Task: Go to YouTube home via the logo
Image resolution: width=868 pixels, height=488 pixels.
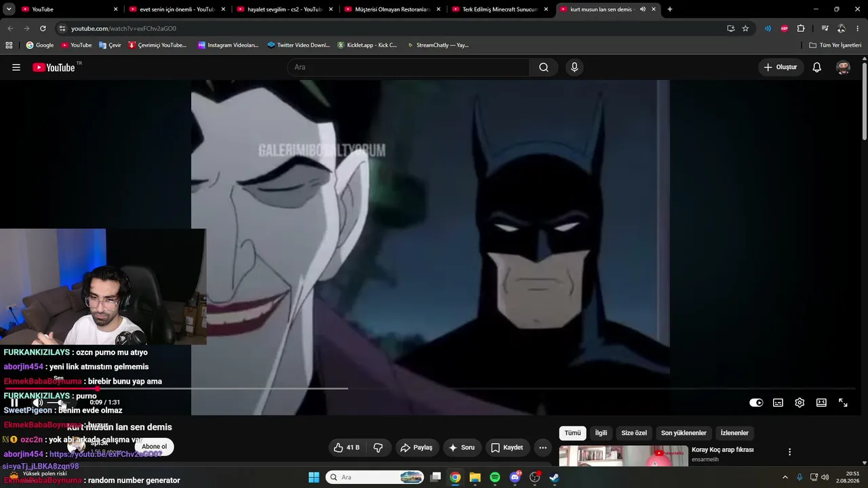Action: [x=54, y=67]
